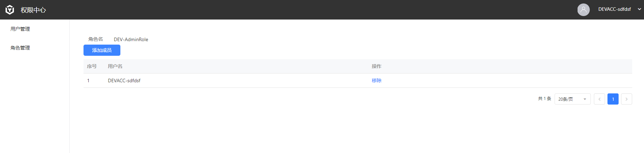Click the DEVACC-sdfdsf account name in header
This screenshot has height=153, width=644.
point(614,9)
